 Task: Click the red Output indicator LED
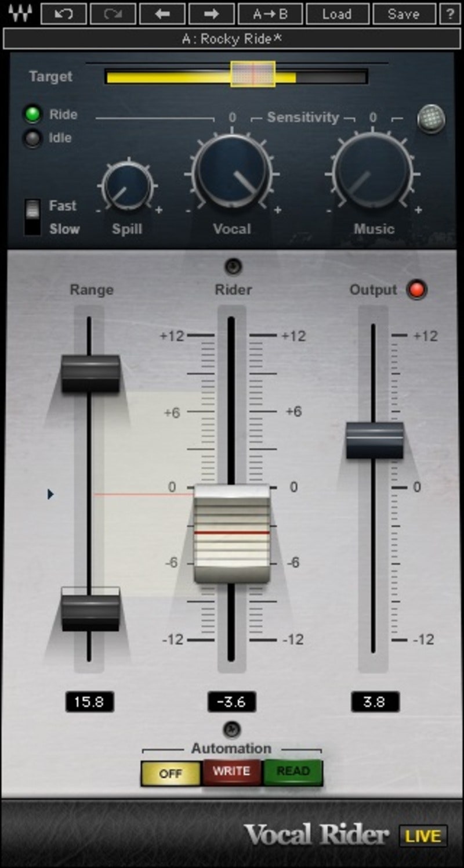click(416, 290)
